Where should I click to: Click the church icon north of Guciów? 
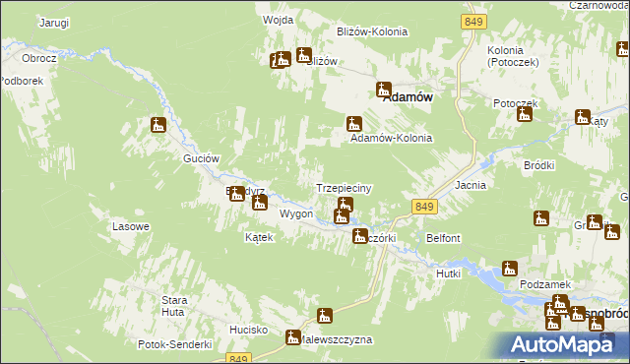[158, 125]
